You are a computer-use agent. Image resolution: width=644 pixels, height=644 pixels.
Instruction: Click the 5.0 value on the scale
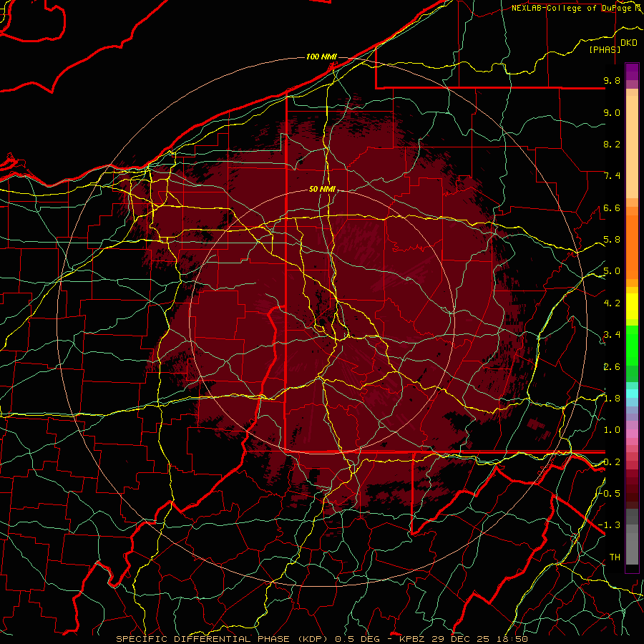pyautogui.click(x=612, y=271)
